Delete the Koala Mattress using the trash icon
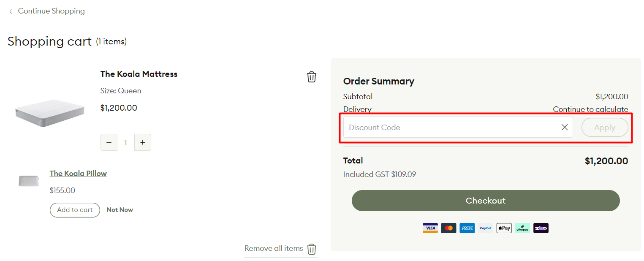 click(312, 77)
